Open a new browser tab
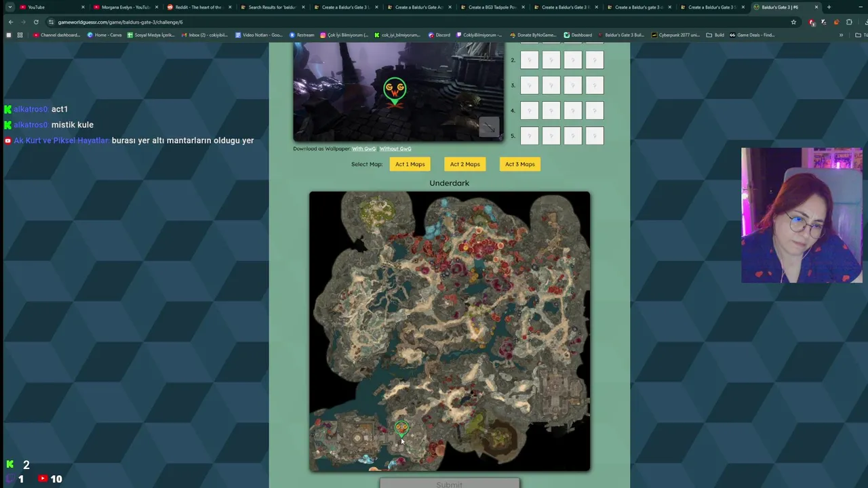 pos(829,7)
